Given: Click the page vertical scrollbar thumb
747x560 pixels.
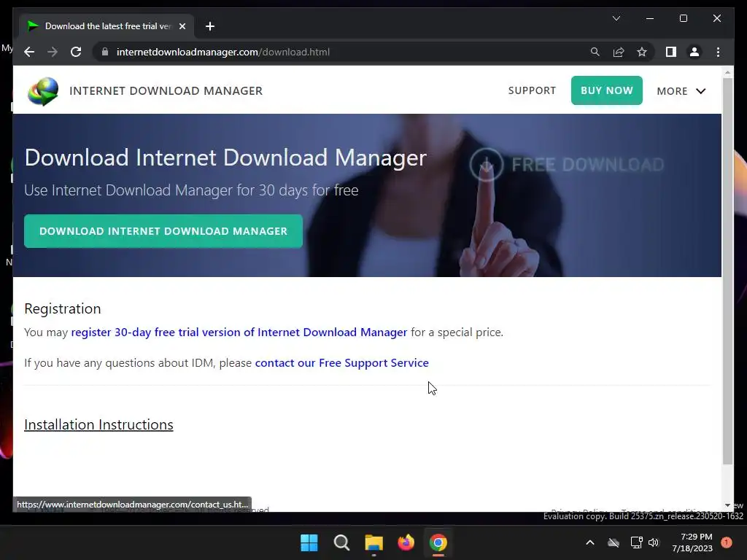Looking at the screenshot, I should coord(727,271).
